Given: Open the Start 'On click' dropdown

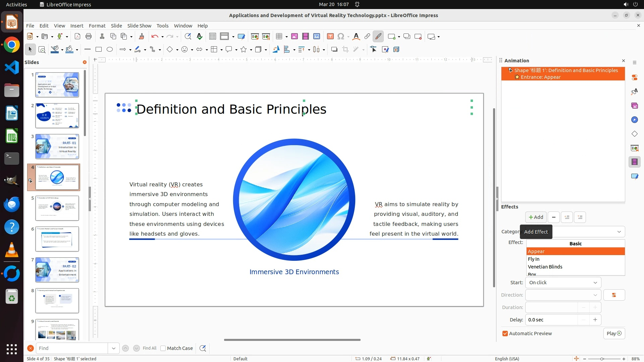Looking at the screenshot, I should click(563, 283).
